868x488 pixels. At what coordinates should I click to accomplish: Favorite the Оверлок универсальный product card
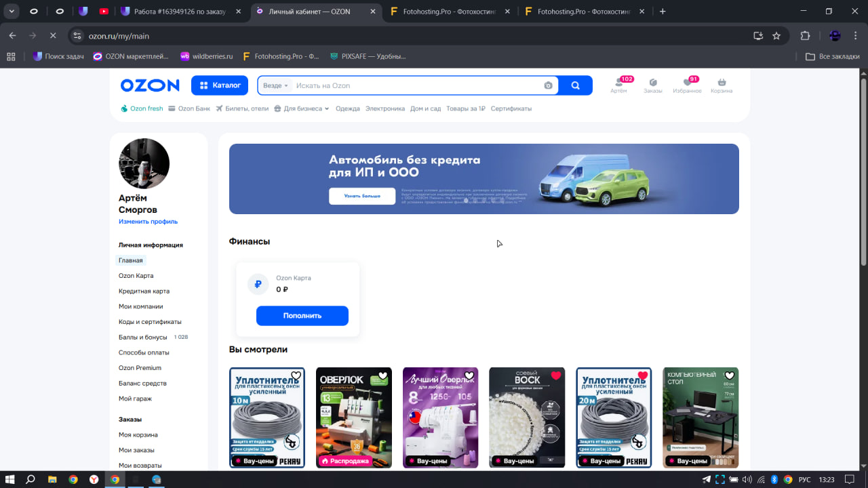pos(382,375)
